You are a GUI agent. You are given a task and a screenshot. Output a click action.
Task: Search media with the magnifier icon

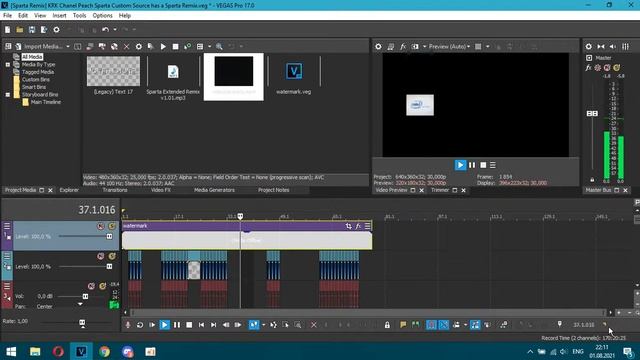point(219,47)
